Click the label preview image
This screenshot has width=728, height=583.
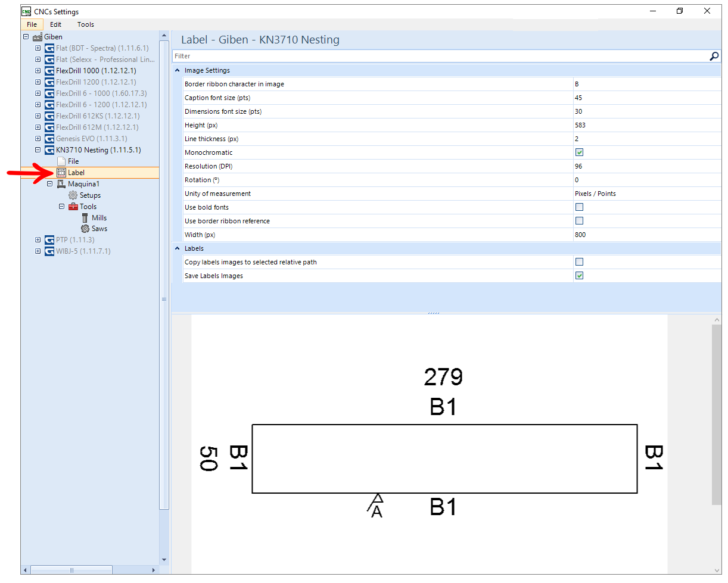pos(429,444)
